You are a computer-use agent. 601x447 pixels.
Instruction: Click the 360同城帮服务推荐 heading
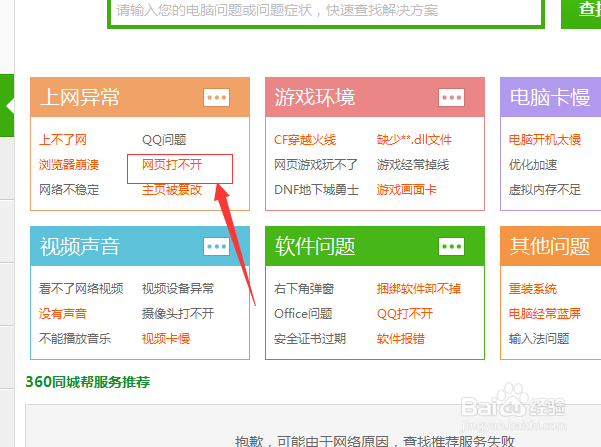pyautogui.click(x=88, y=382)
